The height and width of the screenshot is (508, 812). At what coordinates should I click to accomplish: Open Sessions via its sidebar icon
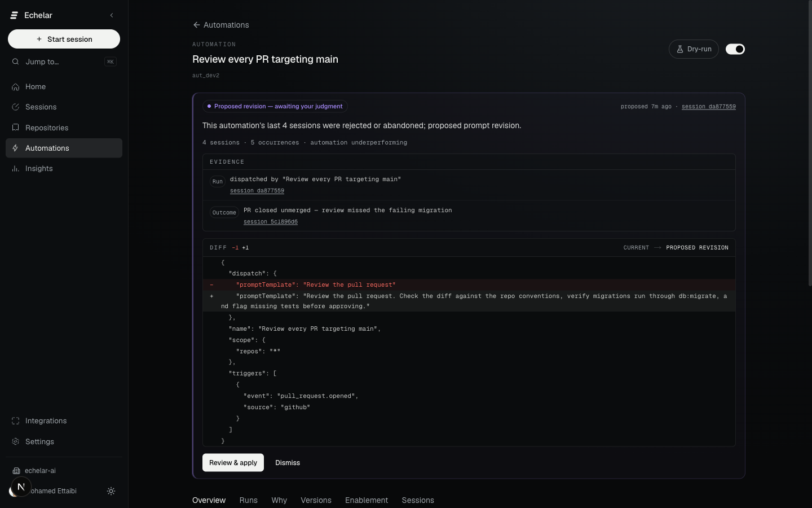click(x=15, y=107)
